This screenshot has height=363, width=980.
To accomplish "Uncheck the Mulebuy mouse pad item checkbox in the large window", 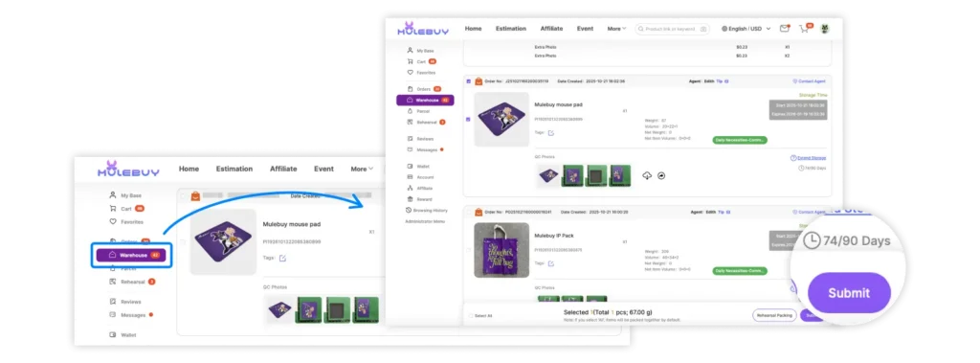I will pyautogui.click(x=469, y=119).
